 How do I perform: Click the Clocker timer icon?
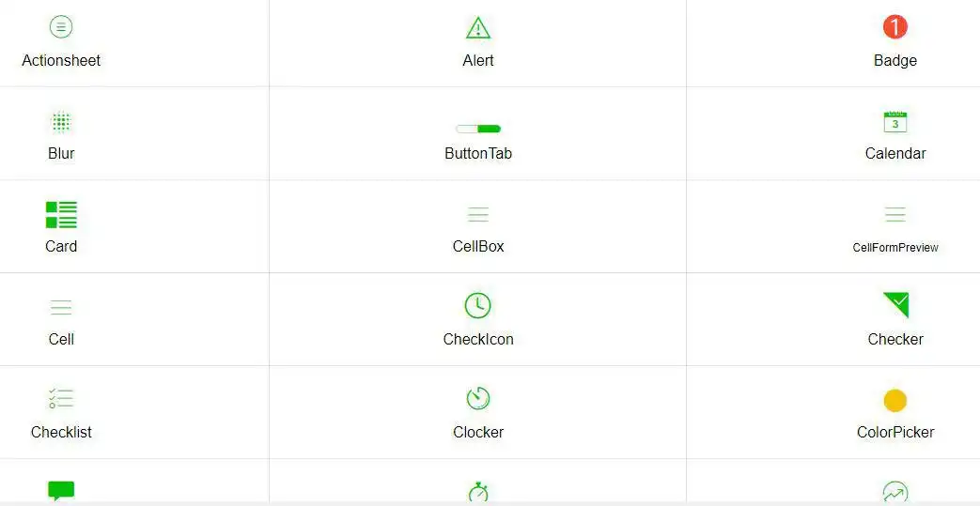(478, 399)
